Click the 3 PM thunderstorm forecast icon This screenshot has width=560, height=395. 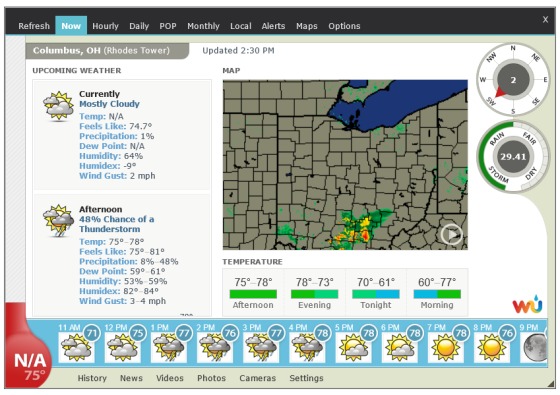(x=261, y=347)
